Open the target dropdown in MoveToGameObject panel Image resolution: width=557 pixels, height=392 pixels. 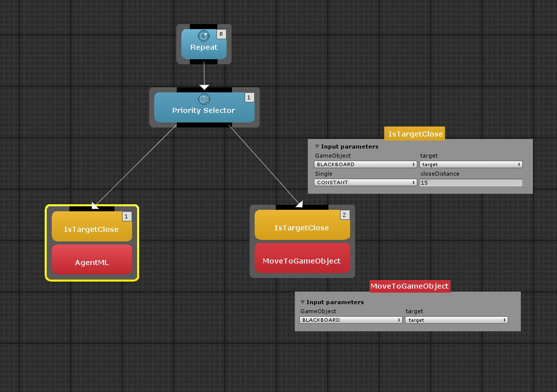coord(456,320)
